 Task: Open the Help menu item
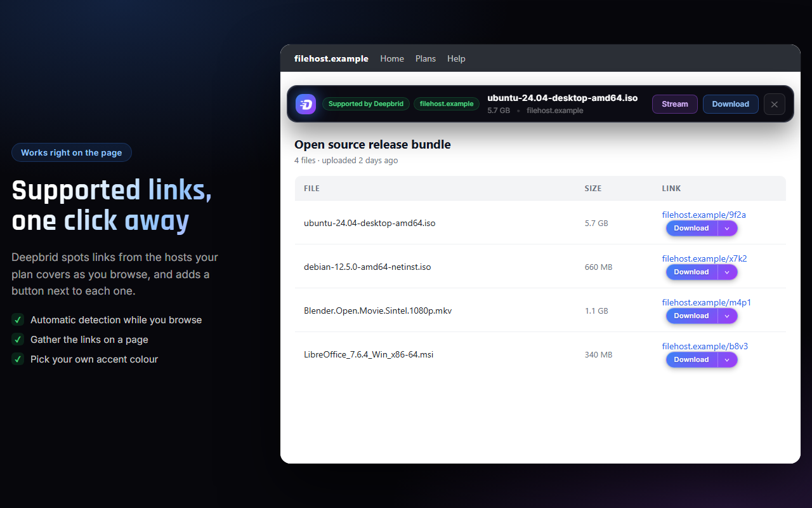[x=456, y=58]
